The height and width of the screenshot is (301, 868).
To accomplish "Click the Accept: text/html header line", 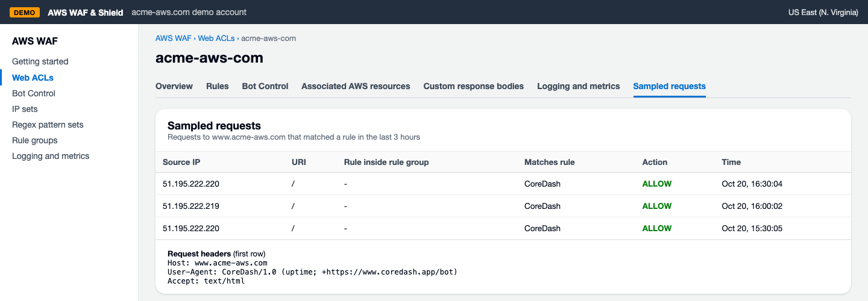I will coord(206,281).
